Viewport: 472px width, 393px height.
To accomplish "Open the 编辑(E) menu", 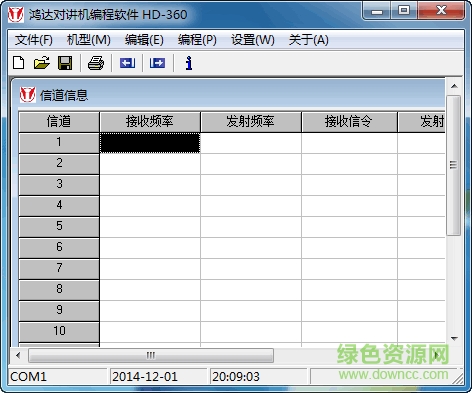I will coord(144,40).
